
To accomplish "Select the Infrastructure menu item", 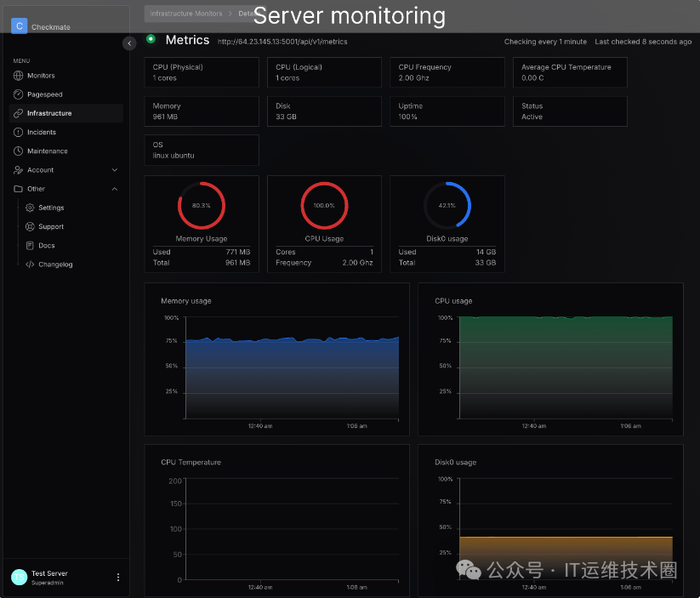I will click(x=65, y=113).
